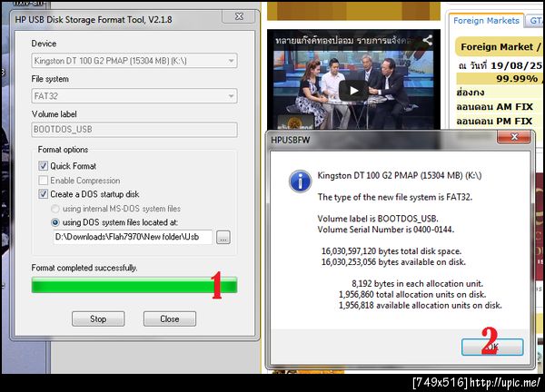Click "1,956,860 total allocation units on disk."

412,294
